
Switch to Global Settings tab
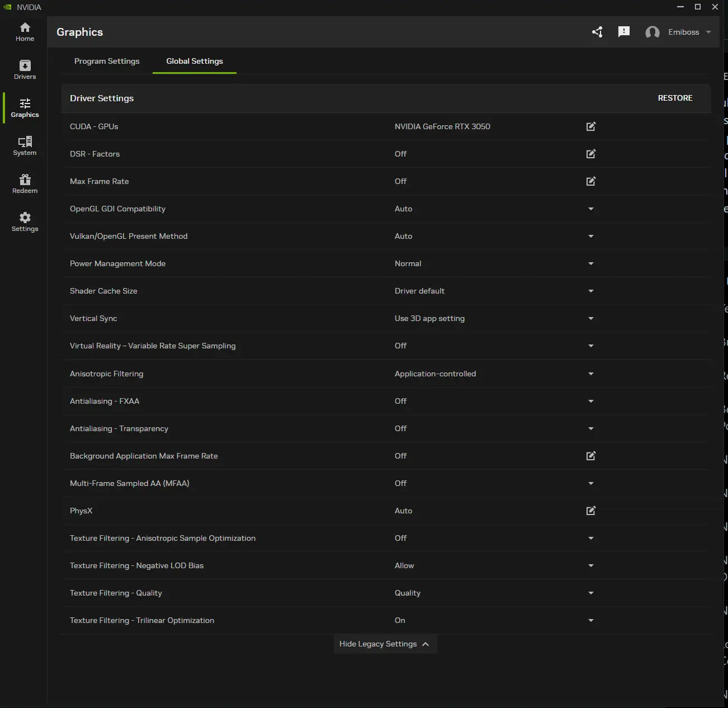[195, 61]
